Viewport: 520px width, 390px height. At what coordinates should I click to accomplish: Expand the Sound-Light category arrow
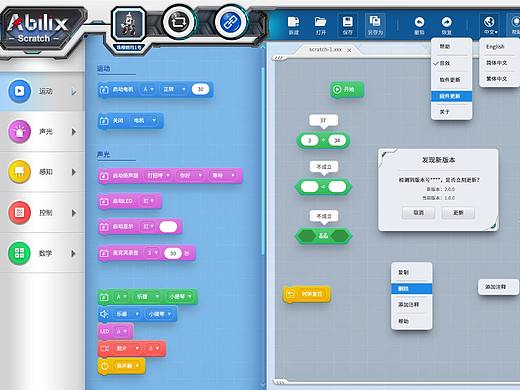click(74, 132)
